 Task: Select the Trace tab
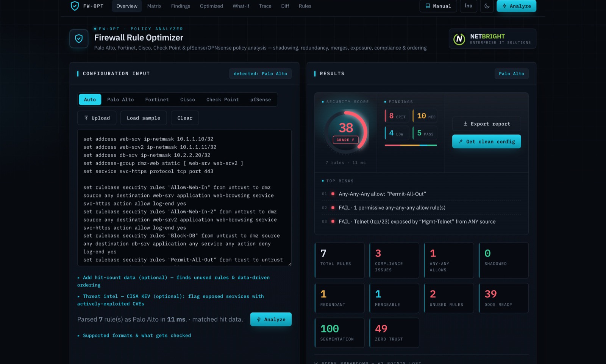click(x=265, y=6)
